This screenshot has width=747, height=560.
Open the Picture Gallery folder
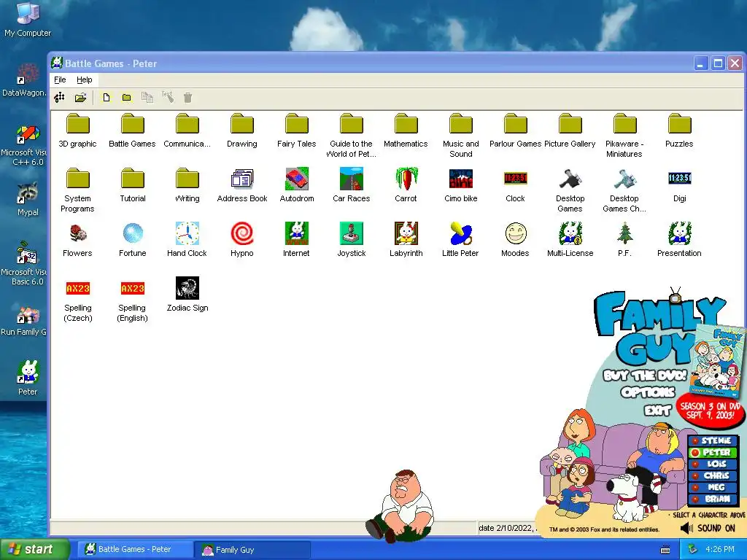point(570,124)
